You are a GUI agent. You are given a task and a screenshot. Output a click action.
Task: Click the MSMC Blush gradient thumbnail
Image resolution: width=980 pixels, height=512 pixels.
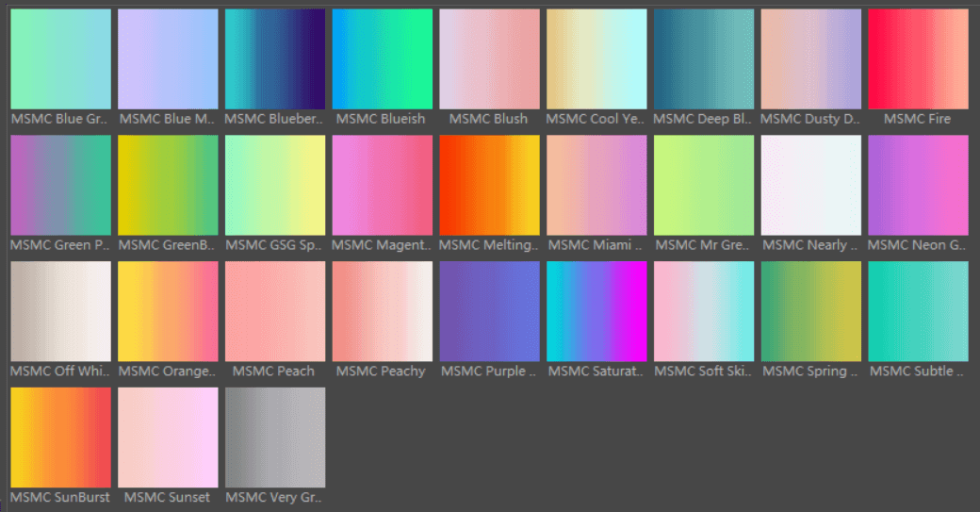[489, 59]
